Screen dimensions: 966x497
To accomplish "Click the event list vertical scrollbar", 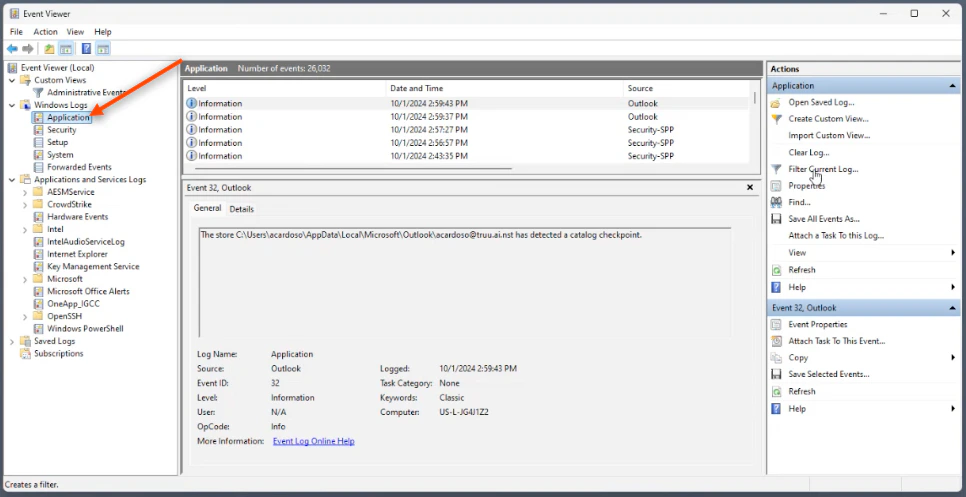I will point(755,97).
